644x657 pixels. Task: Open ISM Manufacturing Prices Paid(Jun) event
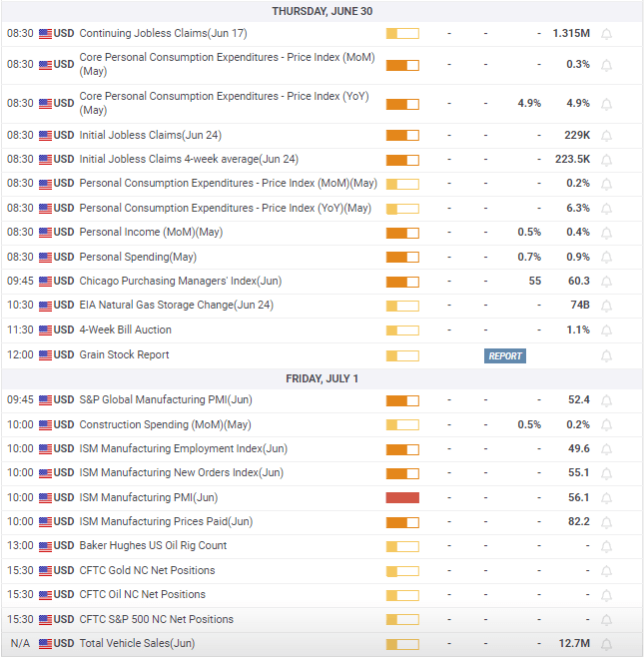pyautogui.click(x=166, y=521)
